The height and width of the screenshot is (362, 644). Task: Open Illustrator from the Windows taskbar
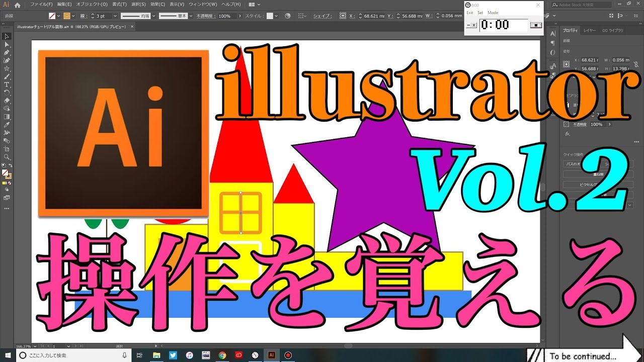click(272, 355)
